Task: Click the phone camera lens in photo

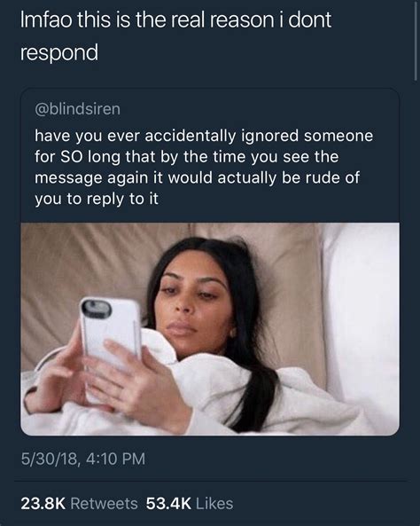Action: tap(97, 308)
